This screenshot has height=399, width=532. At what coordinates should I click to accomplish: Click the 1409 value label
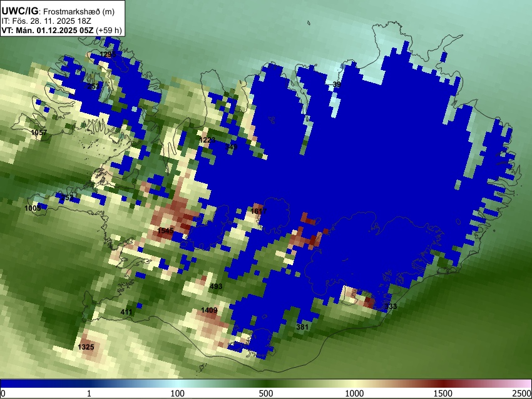tap(209, 310)
